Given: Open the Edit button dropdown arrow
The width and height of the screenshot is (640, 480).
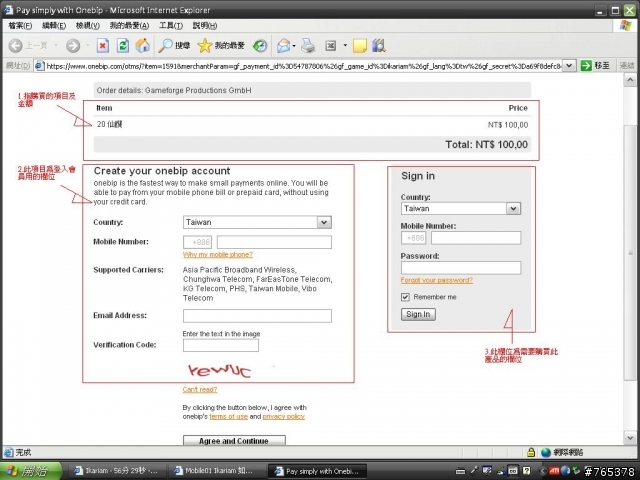Looking at the screenshot, I should [345, 45].
